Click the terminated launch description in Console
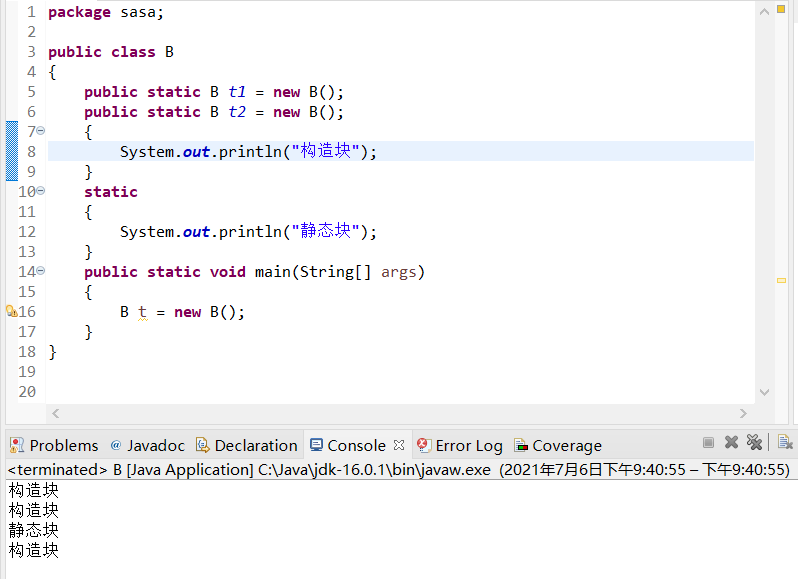The image size is (798, 579). click(398, 469)
